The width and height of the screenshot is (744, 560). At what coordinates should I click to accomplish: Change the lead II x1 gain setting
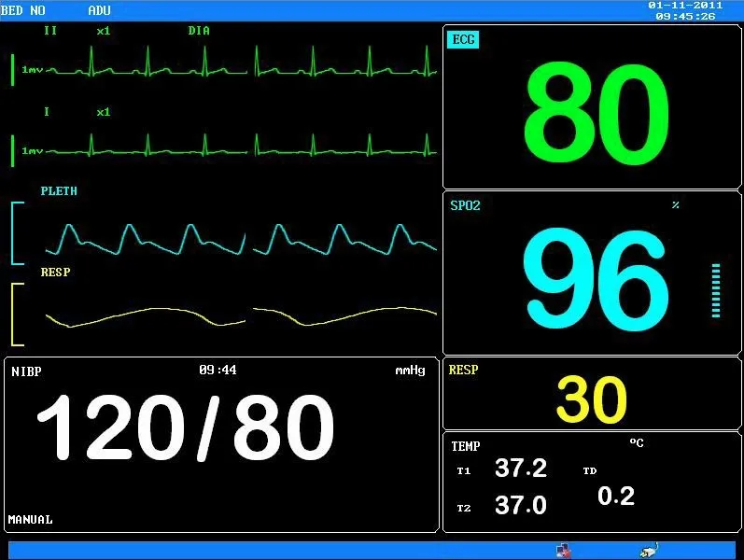(104, 32)
